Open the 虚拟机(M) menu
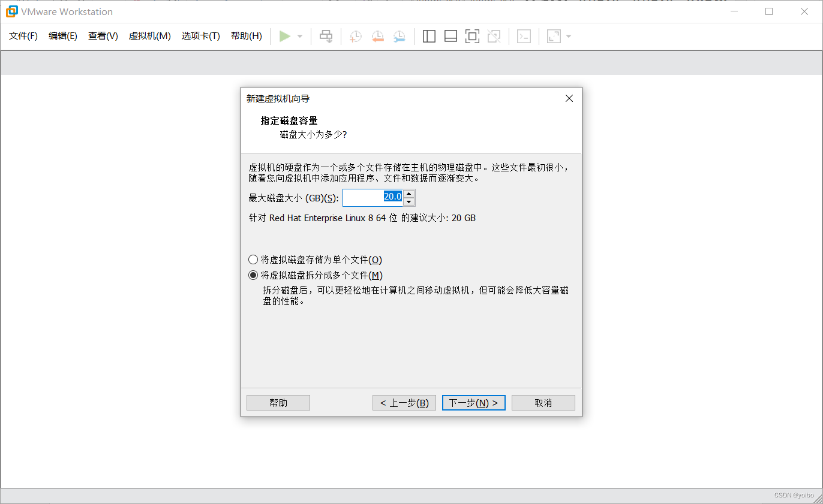 [x=150, y=36]
